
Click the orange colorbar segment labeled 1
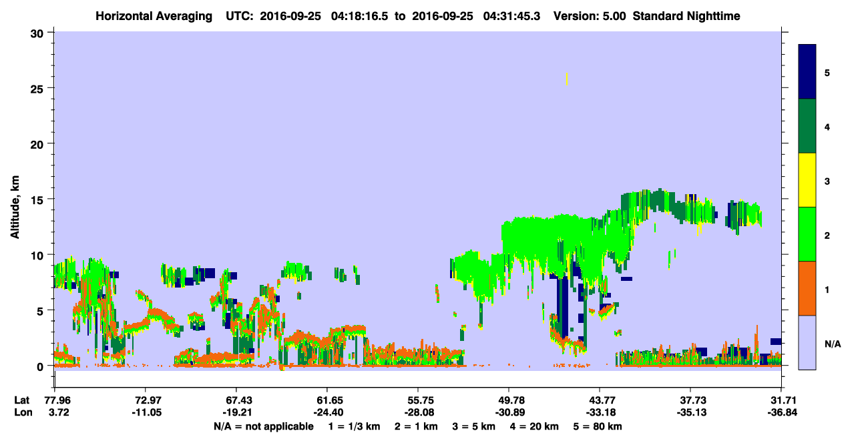[807, 288]
